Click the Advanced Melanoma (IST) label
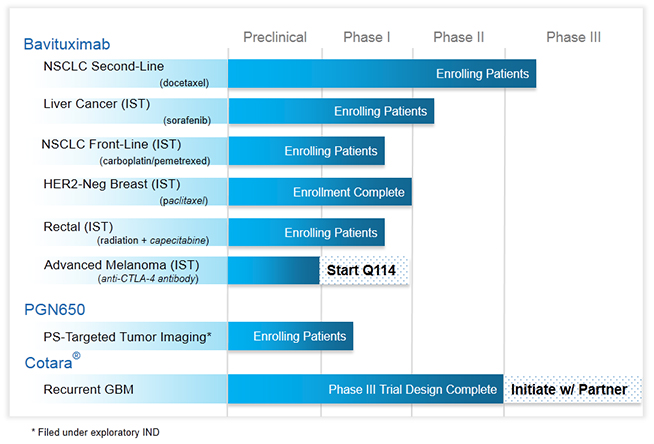The height and width of the screenshot is (444, 654). [122, 265]
